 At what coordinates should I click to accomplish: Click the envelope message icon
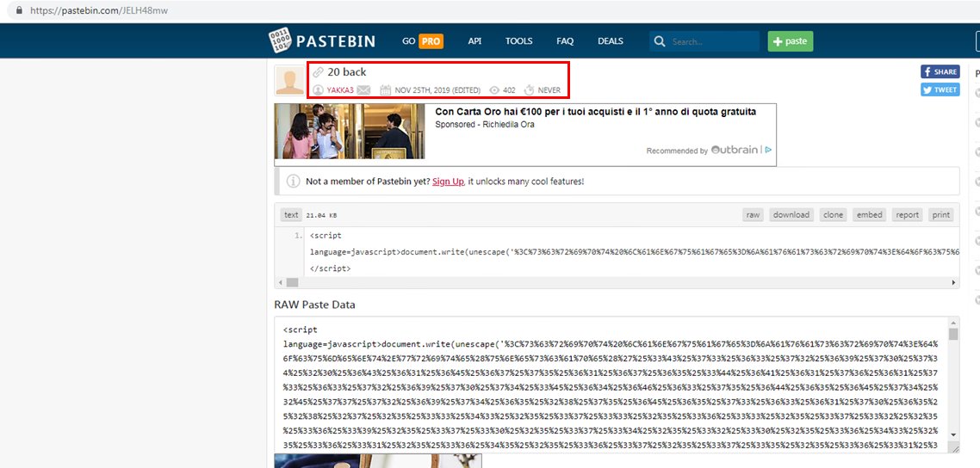coord(363,90)
